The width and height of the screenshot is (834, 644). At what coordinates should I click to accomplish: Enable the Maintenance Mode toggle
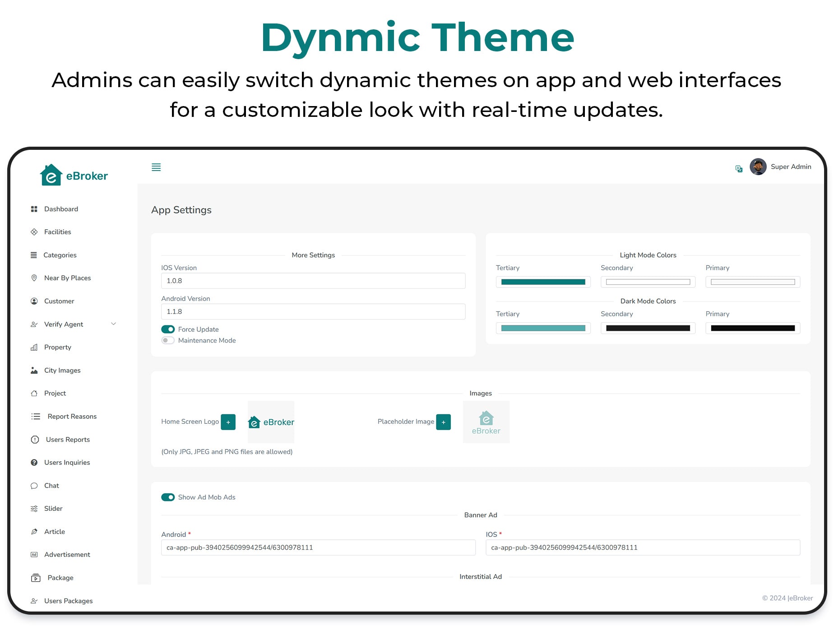pos(168,340)
